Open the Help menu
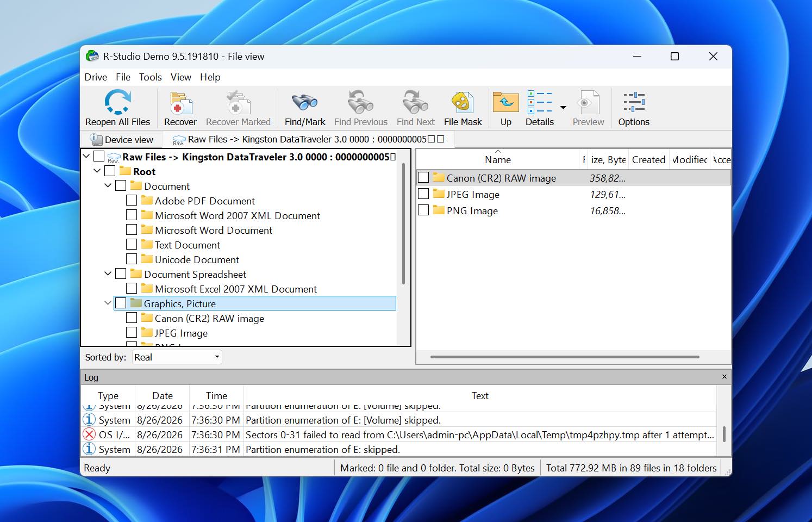 [x=210, y=77]
